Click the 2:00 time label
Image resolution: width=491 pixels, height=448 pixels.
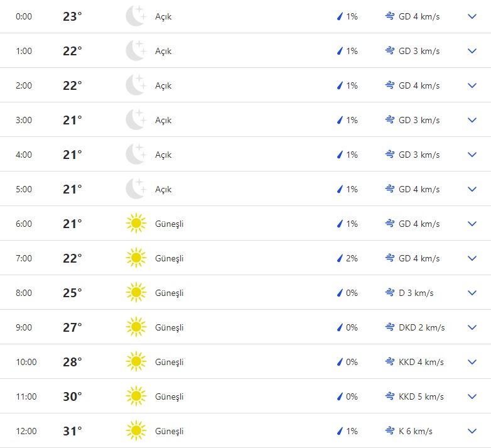point(23,85)
